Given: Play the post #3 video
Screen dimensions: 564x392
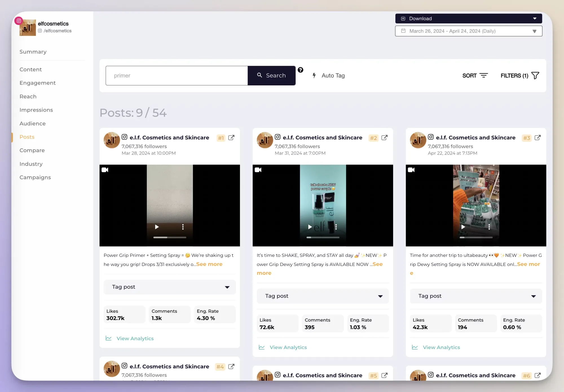Looking at the screenshot, I should 463,227.
